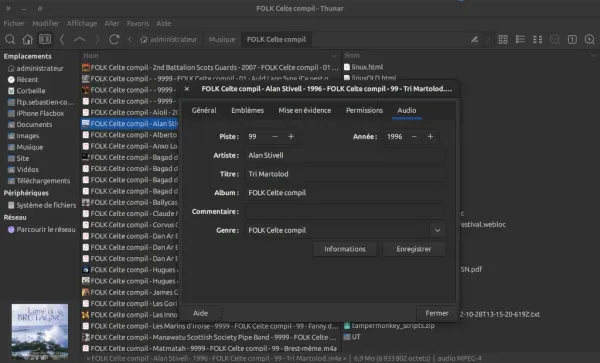Screen dimensions: 600x363
Task: Click the Piste number field 99
Action: point(256,137)
